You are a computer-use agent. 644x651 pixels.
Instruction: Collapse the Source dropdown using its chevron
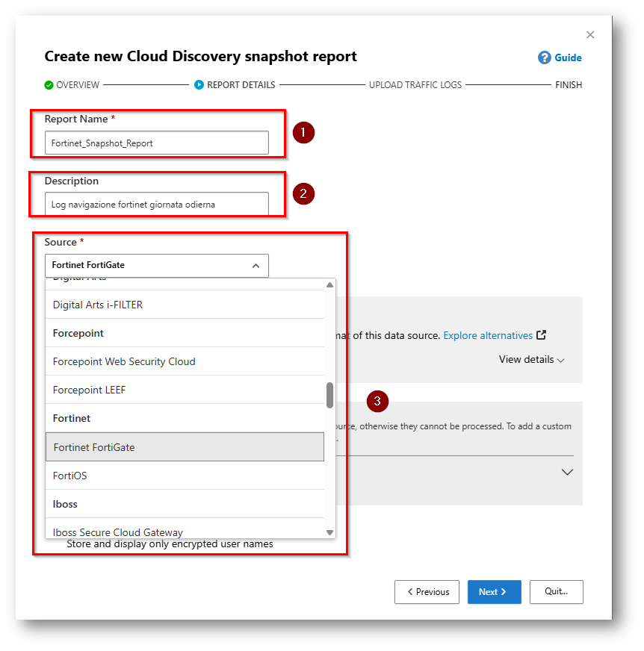(256, 265)
